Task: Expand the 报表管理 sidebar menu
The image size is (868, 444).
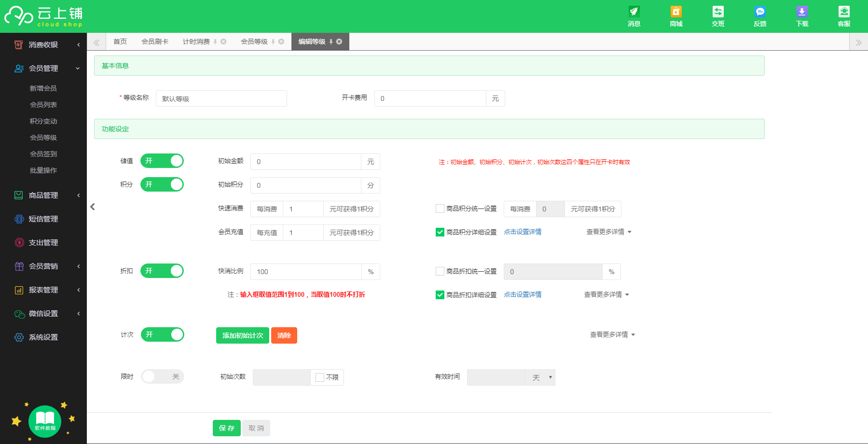Action: (79, 290)
